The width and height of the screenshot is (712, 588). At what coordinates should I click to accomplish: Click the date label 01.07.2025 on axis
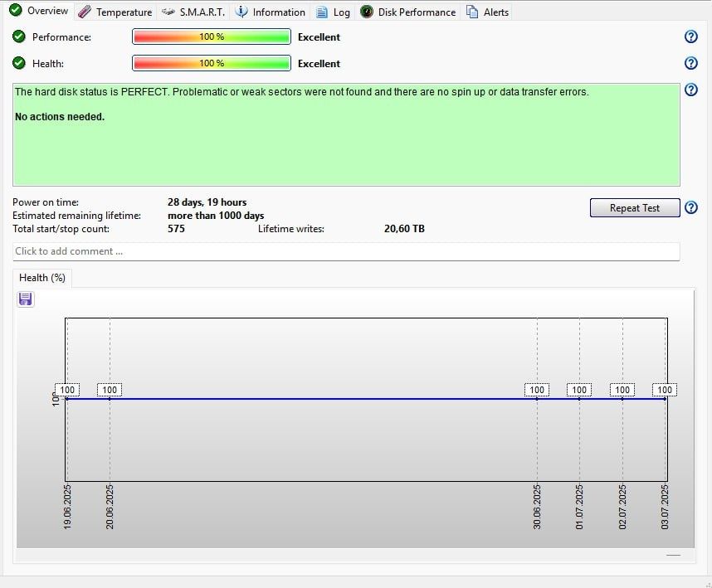[579, 507]
